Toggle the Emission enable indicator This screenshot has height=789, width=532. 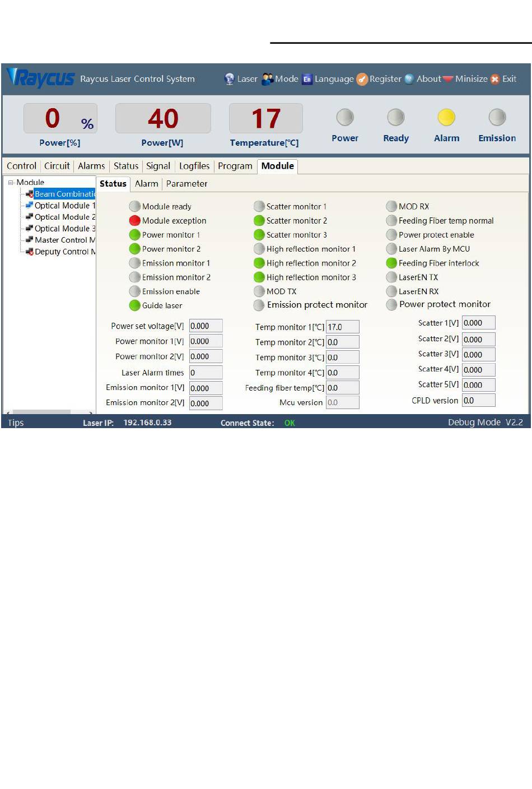[134, 291]
